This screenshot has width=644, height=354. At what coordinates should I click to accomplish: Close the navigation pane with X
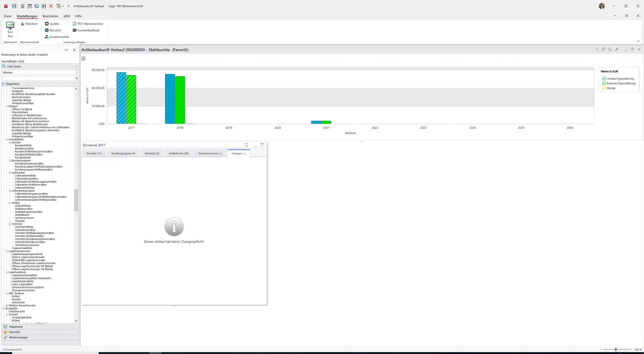click(75, 49)
